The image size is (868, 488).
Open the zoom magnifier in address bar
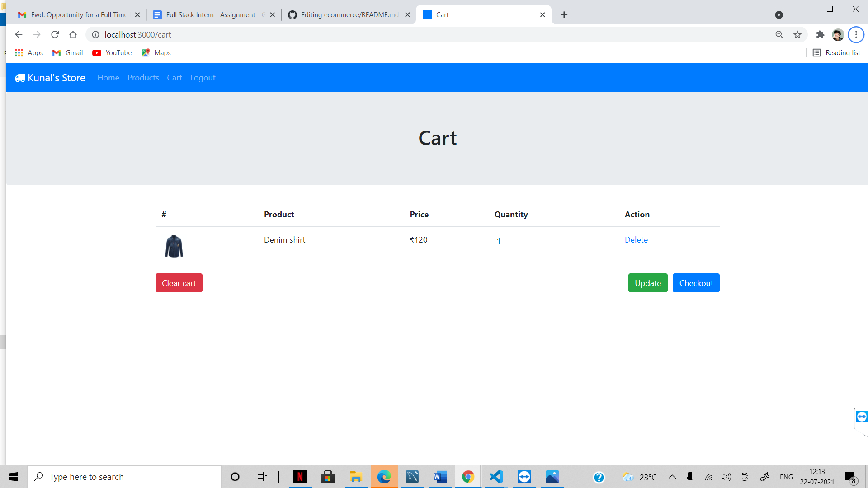point(779,34)
